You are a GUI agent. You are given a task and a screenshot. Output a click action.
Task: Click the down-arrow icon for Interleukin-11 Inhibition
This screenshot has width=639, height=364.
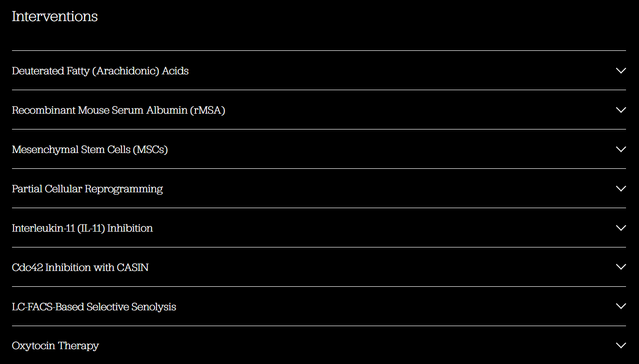(x=621, y=228)
